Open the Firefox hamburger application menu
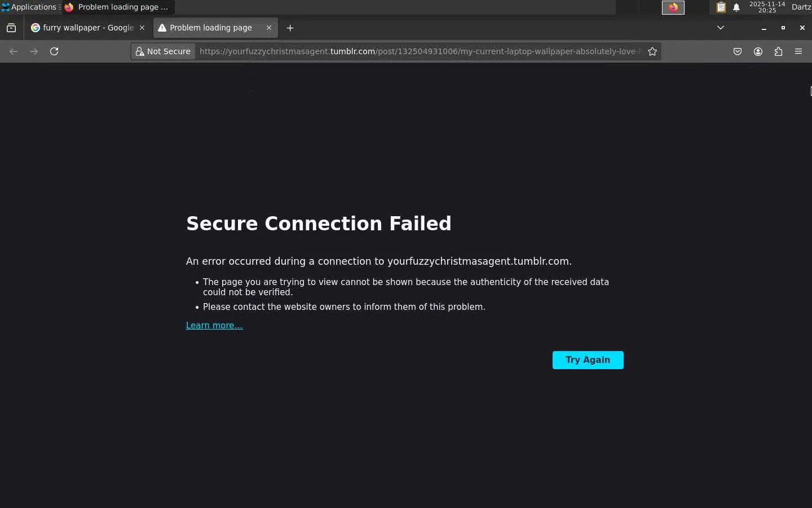The width and height of the screenshot is (812, 508). [x=798, y=51]
